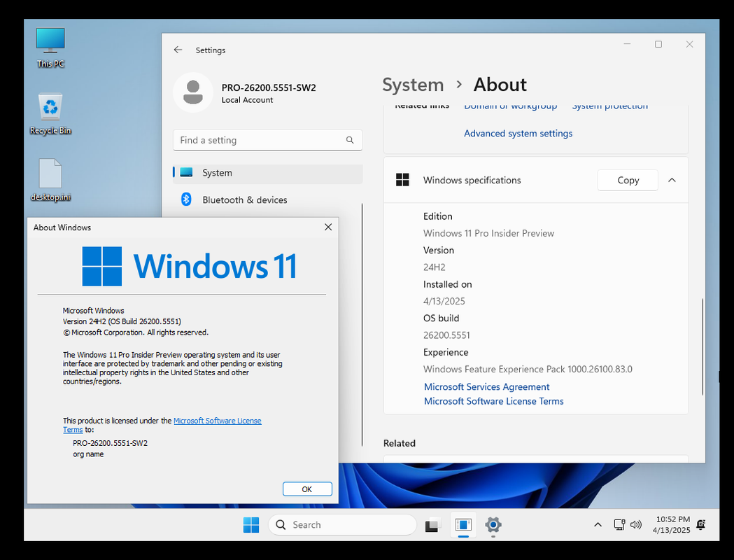Show hidden tray icons chevron
The image size is (734, 560).
click(598, 525)
